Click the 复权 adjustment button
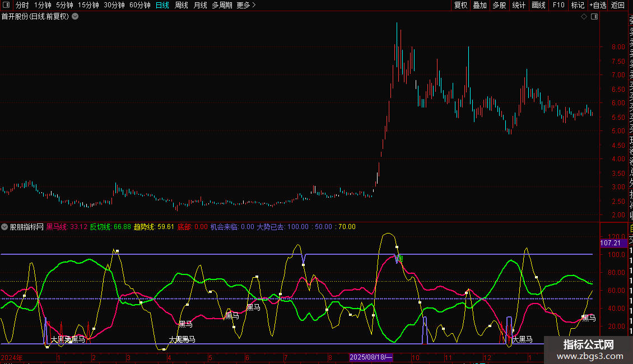The image size is (633, 364). tap(460, 6)
